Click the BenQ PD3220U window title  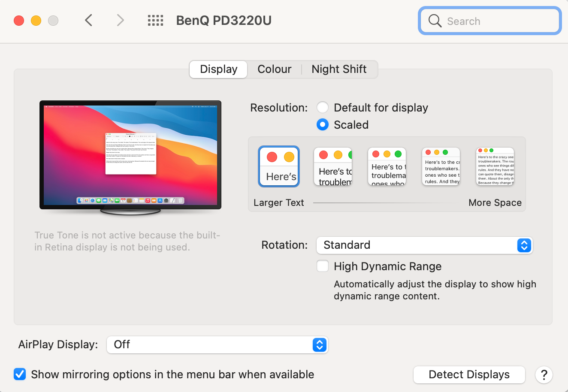pos(224,21)
